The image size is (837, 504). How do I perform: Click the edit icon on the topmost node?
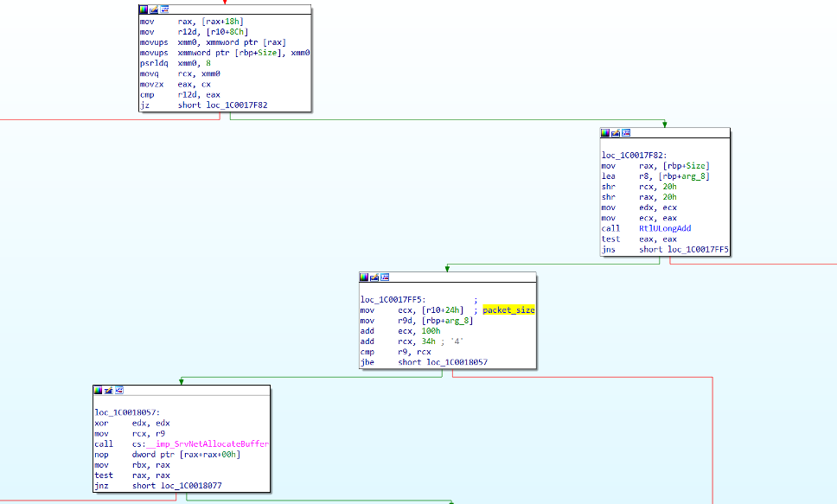[x=154, y=10]
